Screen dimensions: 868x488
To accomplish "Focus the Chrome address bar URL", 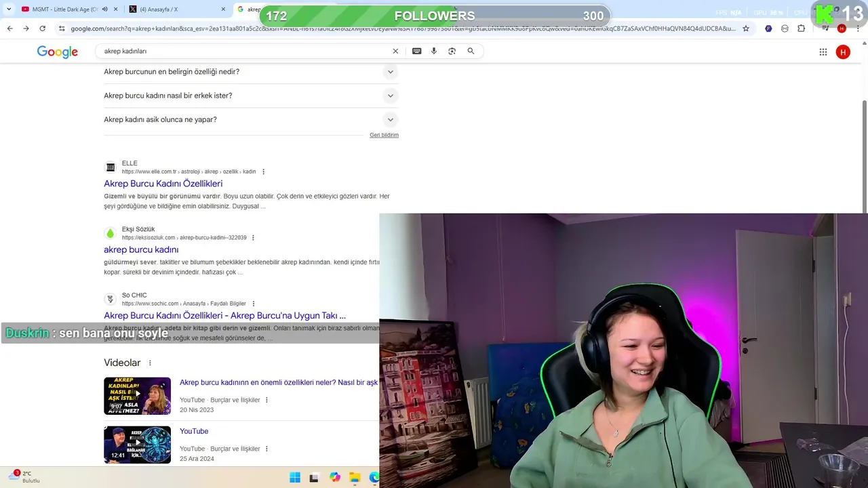I will point(403,28).
